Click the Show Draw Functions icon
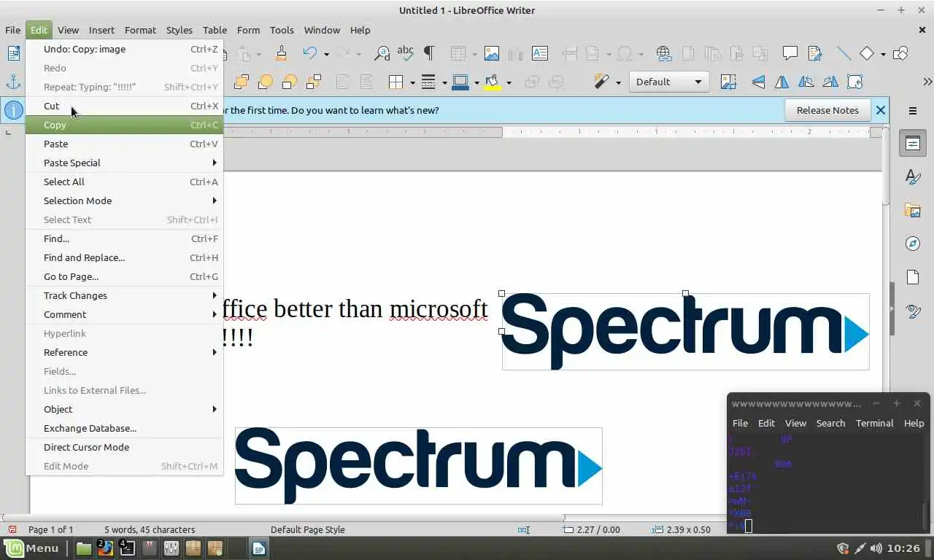Image resolution: width=934 pixels, height=560 pixels. 901,53
